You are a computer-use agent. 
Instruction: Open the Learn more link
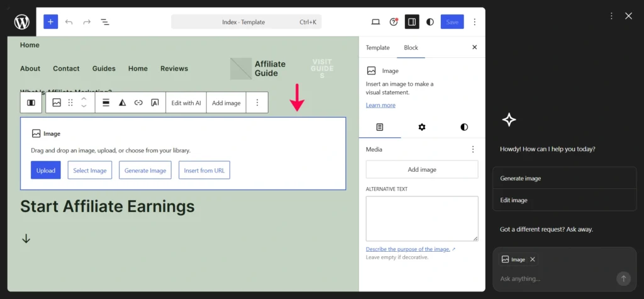(x=380, y=105)
